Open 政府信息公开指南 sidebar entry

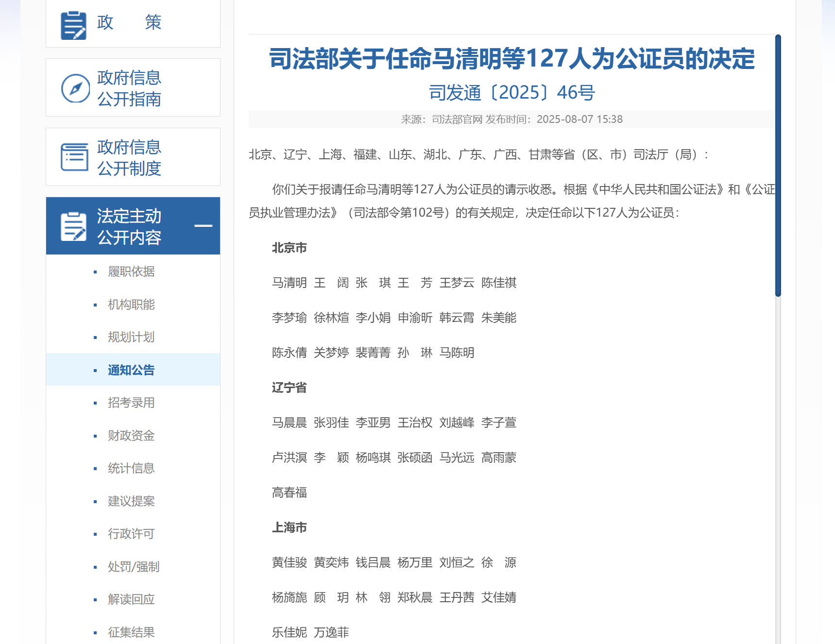(x=133, y=87)
